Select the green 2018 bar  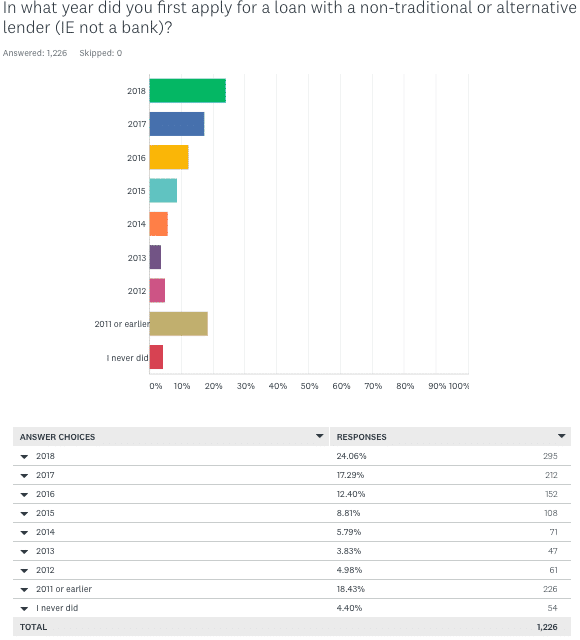tap(188, 91)
